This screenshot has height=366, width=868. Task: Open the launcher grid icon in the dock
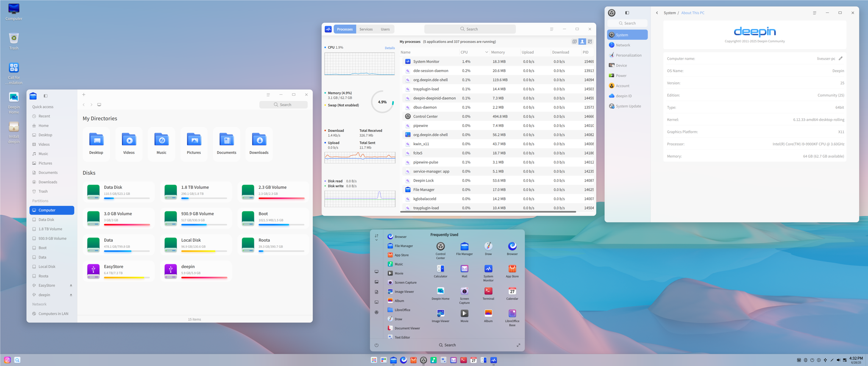pyautogui.click(x=374, y=360)
